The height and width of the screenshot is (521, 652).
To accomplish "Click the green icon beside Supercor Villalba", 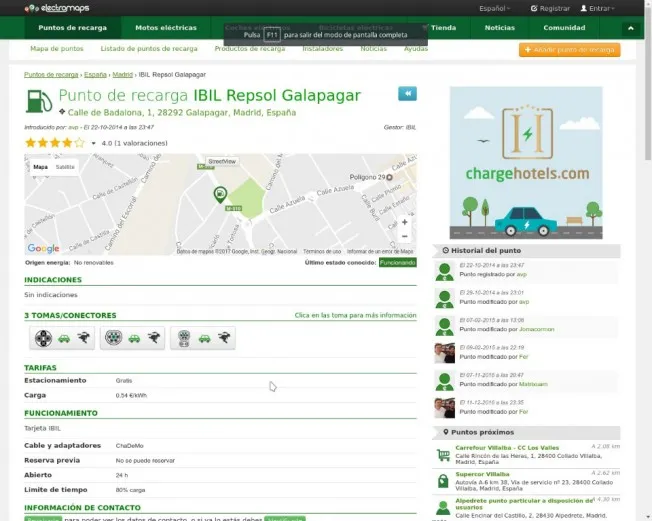I will pos(443,481).
